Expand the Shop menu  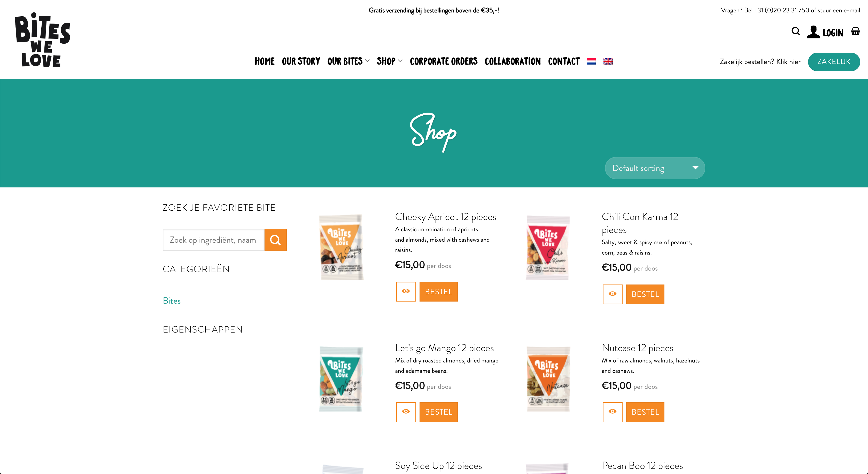click(x=390, y=61)
